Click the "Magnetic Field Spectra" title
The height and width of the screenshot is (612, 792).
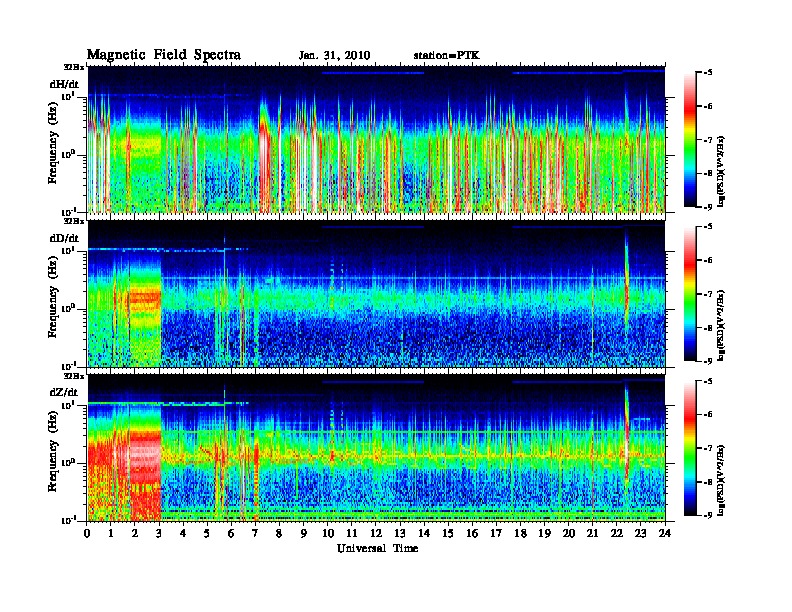(x=164, y=55)
